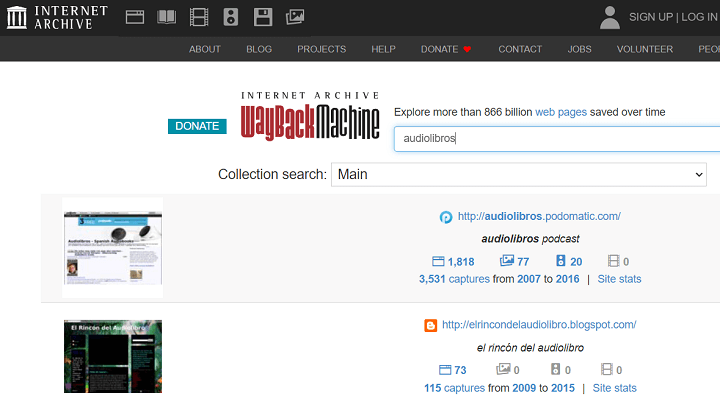Open the 2007 first capture year link
This screenshot has height=410, width=720.
coord(529,279)
